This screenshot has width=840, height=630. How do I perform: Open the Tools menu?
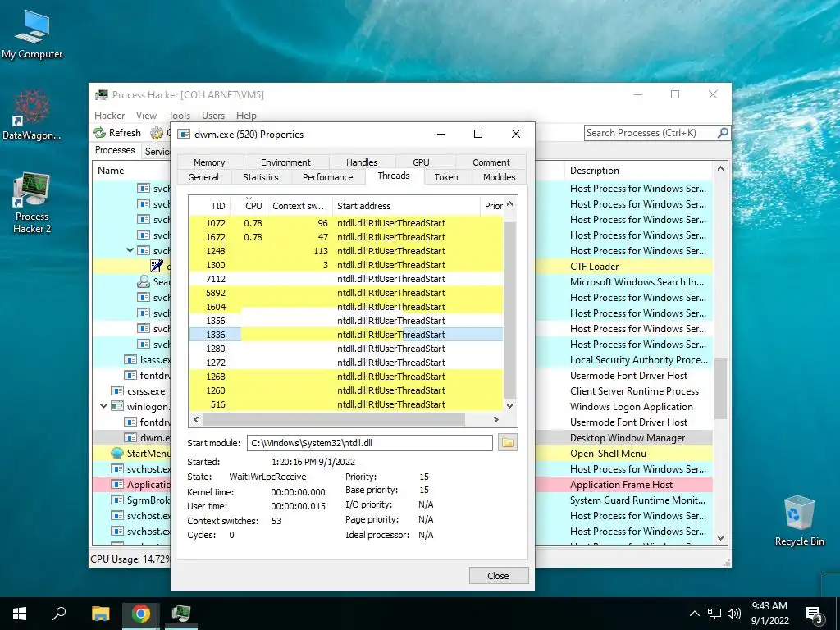[x=179, y=115]
